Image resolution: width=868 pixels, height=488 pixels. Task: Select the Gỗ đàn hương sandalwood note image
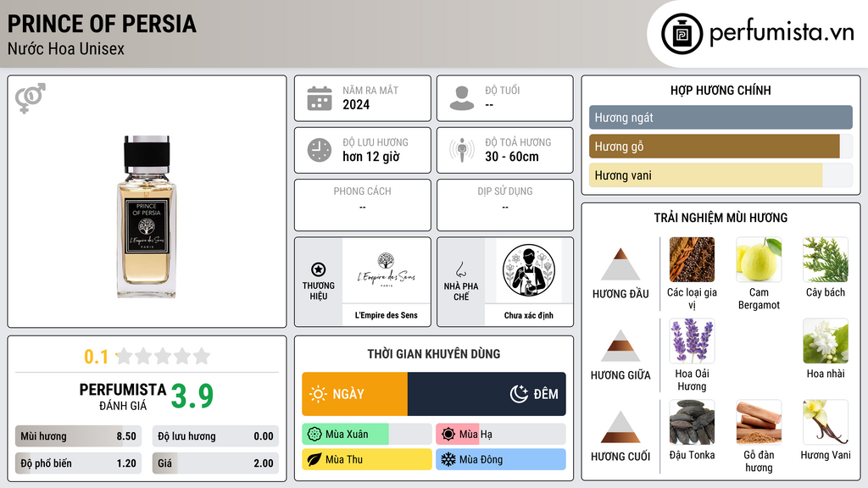click(x=759, y=422)
